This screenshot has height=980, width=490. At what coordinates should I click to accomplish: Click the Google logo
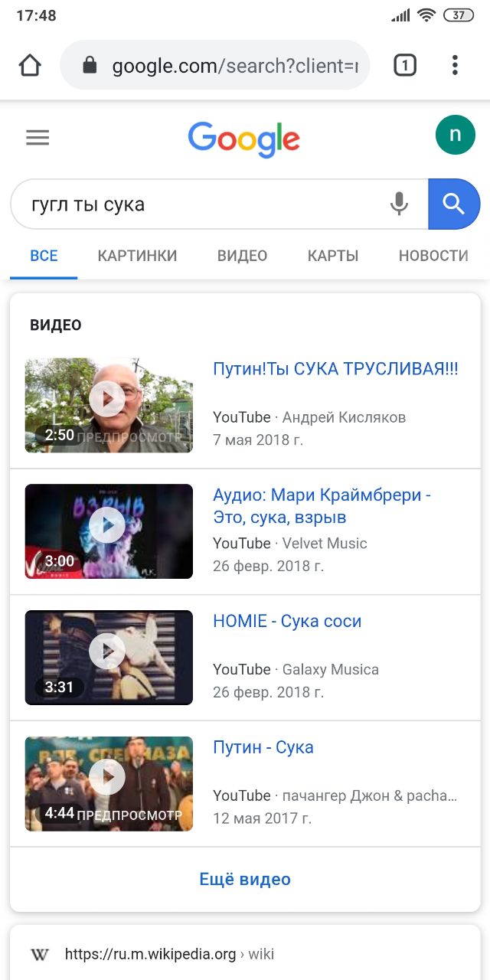pos(244,139)
